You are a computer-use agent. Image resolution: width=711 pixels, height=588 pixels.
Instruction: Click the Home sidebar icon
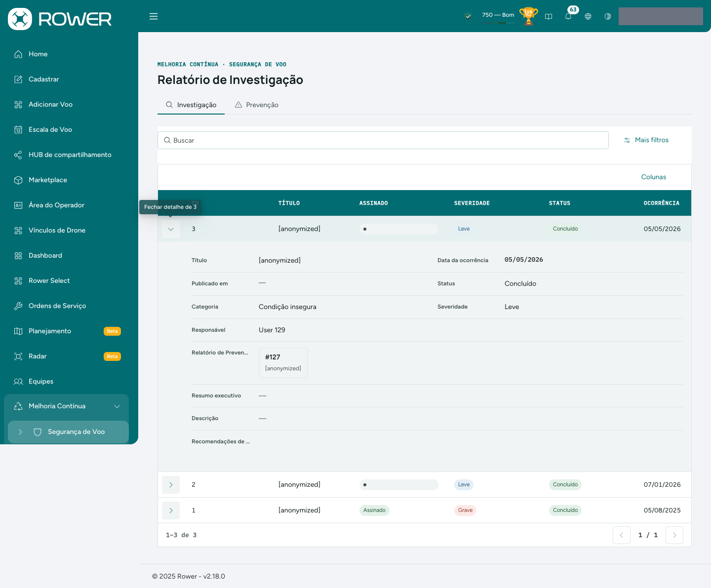(x=18, y=54)
